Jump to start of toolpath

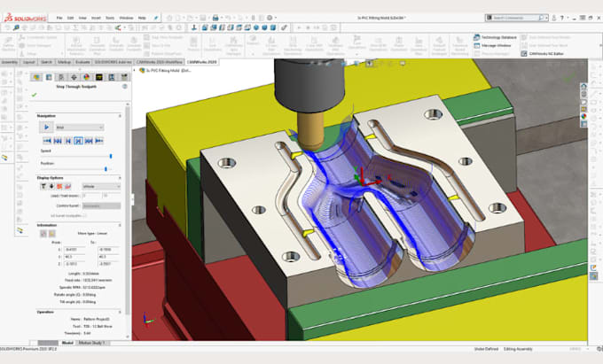[47, 141]
